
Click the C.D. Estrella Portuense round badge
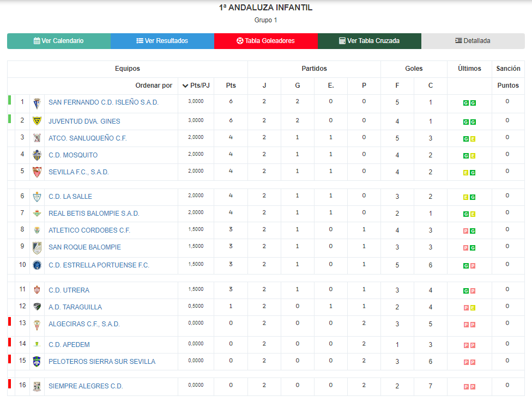(x=37, y=265)
